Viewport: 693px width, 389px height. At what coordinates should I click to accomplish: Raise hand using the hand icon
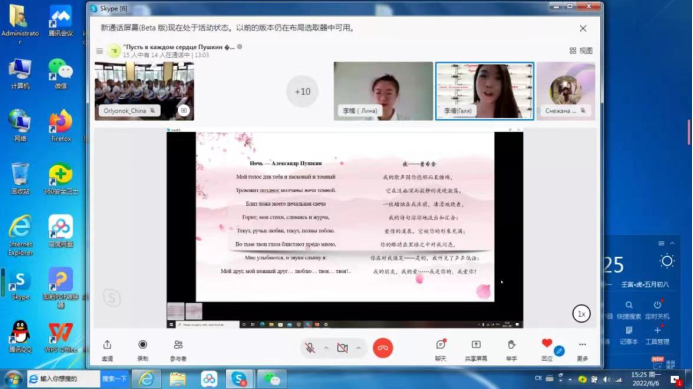[x=511, y=344]
